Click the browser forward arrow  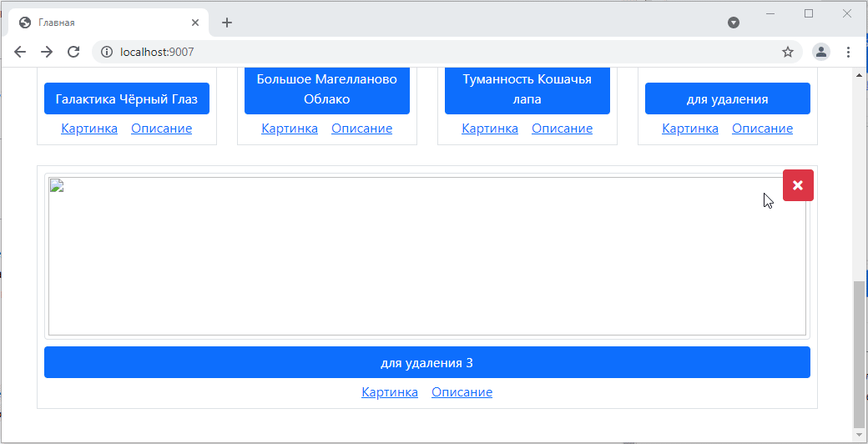[47, 52]
